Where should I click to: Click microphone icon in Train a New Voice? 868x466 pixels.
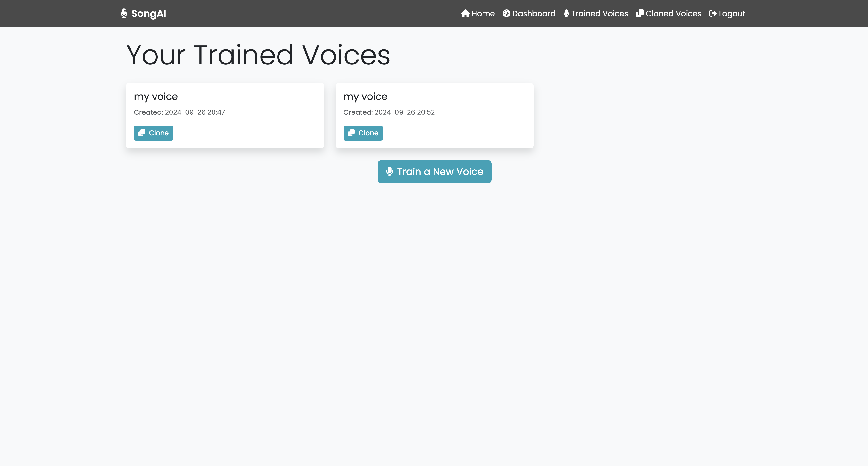pyautogui.click(x=390, y=172)
